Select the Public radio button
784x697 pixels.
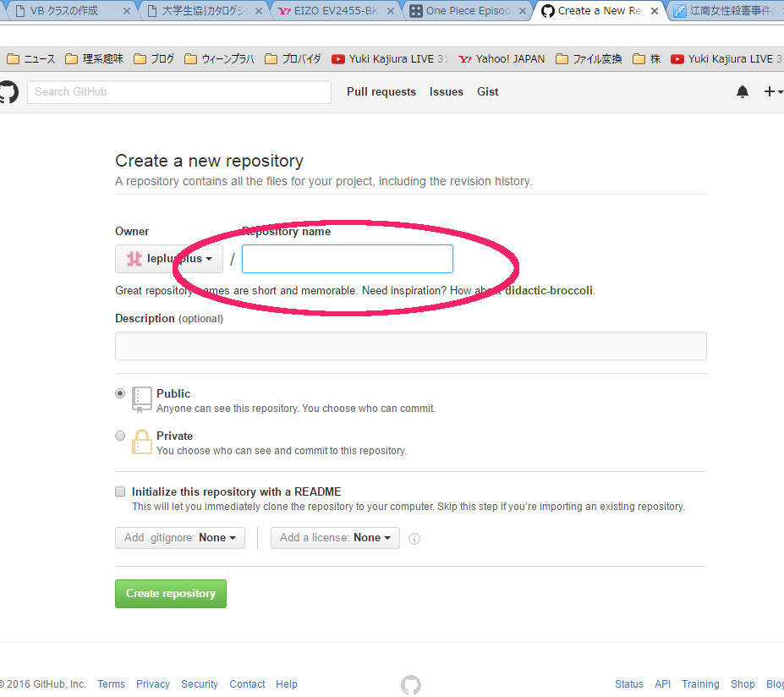[120, 393]
